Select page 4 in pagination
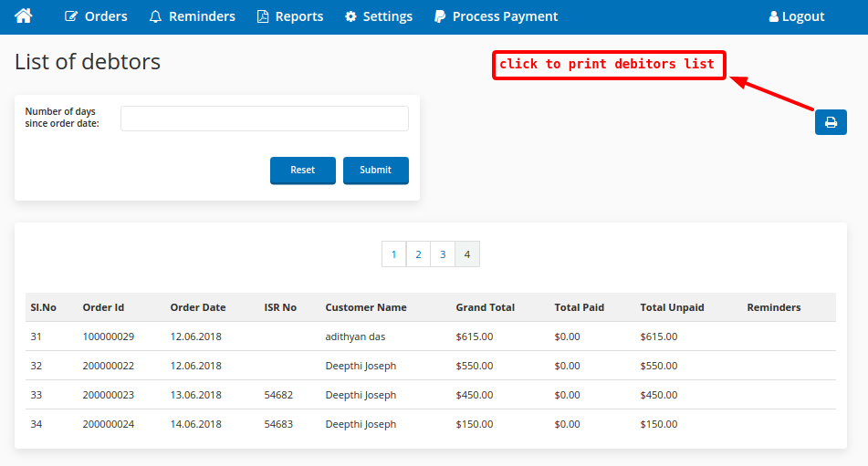The width and height of the screenshot is (868, 466). click(x=467, y=254)
